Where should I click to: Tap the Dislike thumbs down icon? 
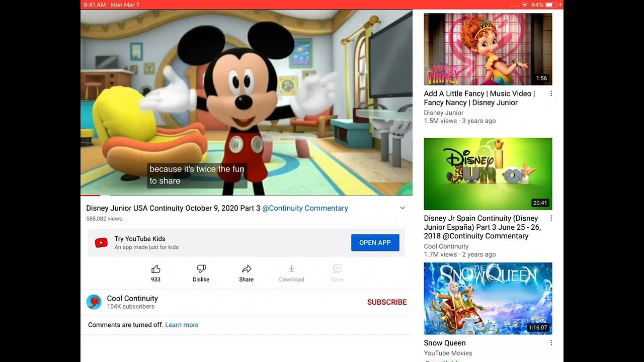(201, 269)
